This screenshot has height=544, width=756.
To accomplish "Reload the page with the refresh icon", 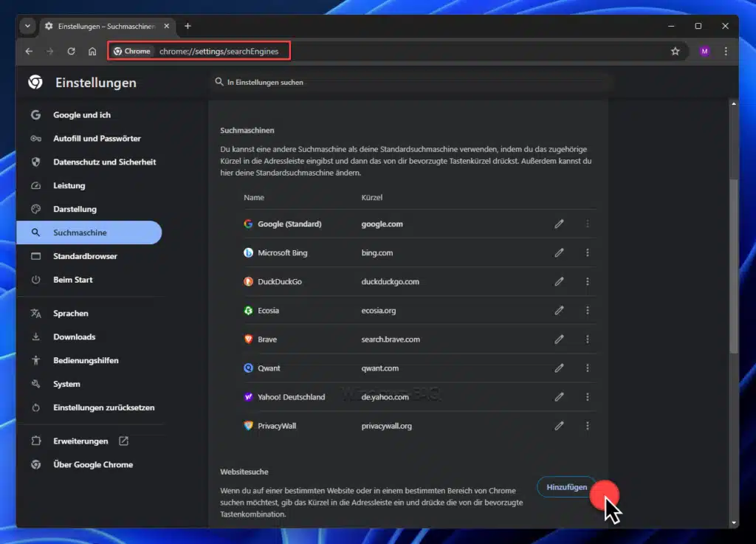I will [x=72, y=51].
